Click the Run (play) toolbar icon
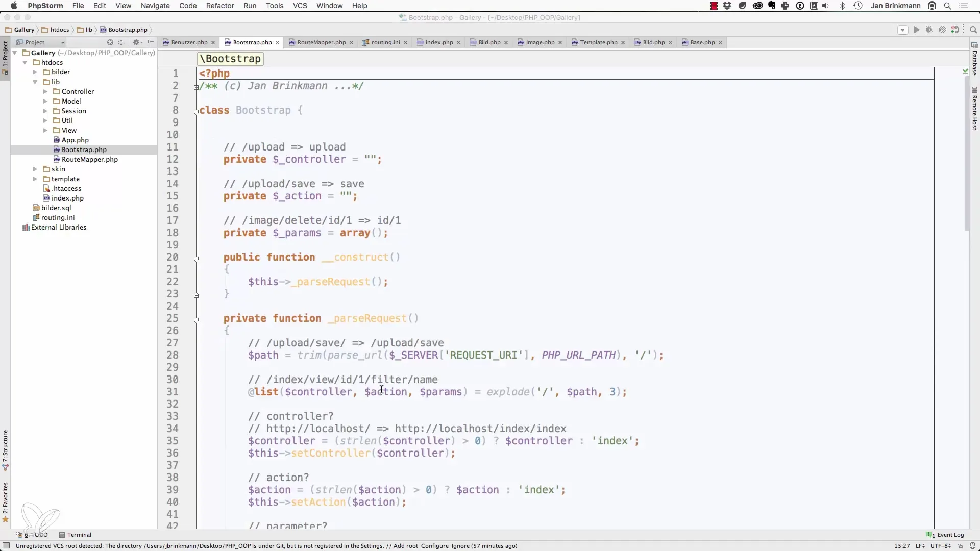The width and height of the screenshot is (980, 551). 916,30
